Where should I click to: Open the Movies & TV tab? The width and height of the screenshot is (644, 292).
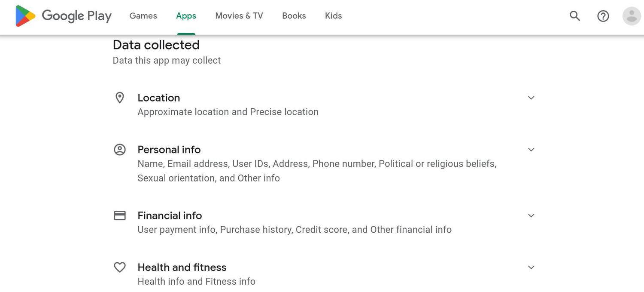click(x=239, y=16)
